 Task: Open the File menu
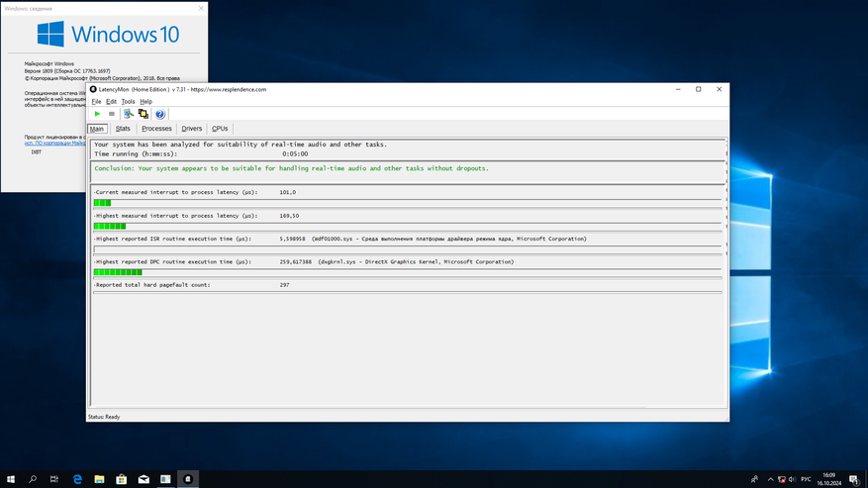point(96,101)
